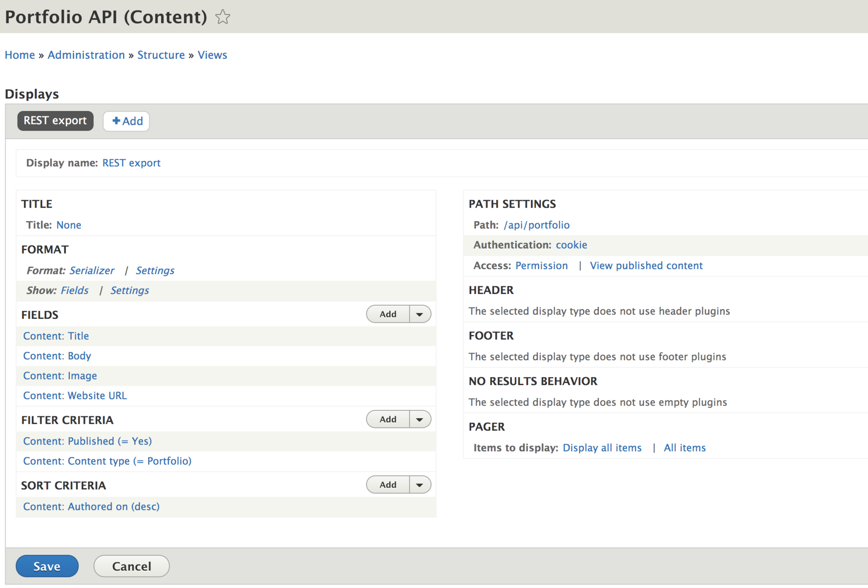Click the plus Add display button
Viewport: 868px width, 588px height.
pyautogui.click(x=126, y=121)
